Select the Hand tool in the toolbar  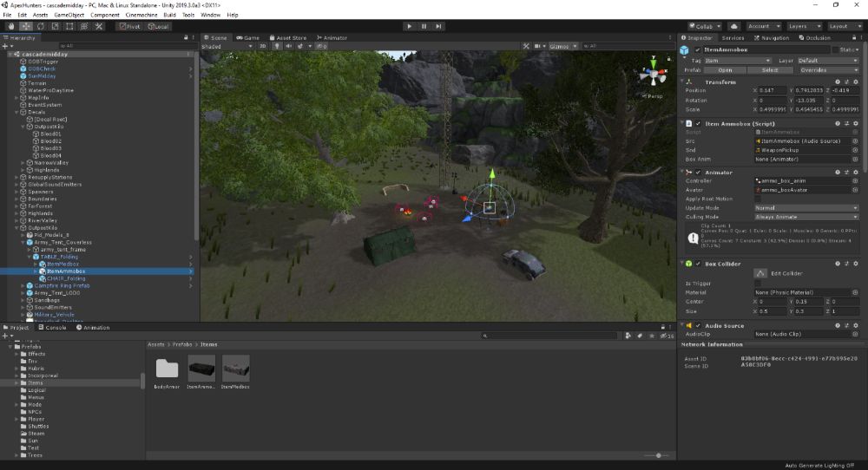pos(11,26)
